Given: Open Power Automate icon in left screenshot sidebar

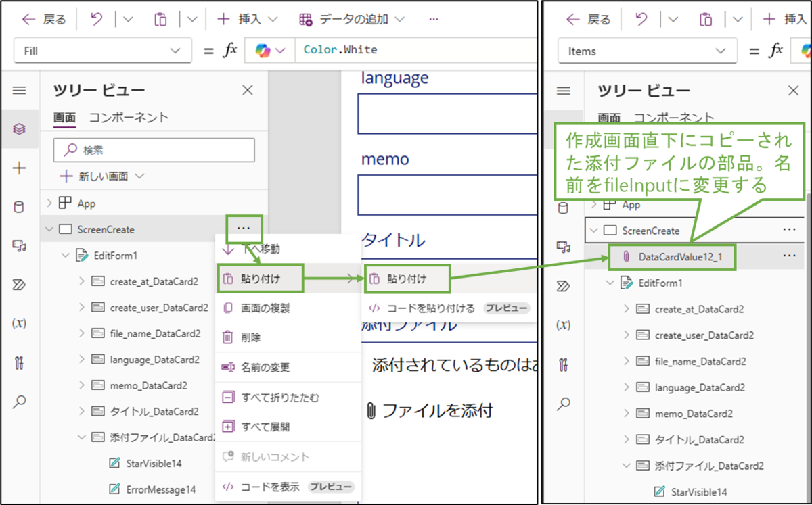Looking at the screenshot, I should coord(20,285).
